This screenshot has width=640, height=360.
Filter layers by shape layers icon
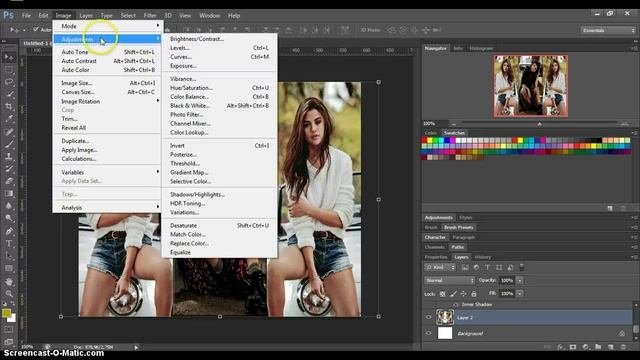499,267
